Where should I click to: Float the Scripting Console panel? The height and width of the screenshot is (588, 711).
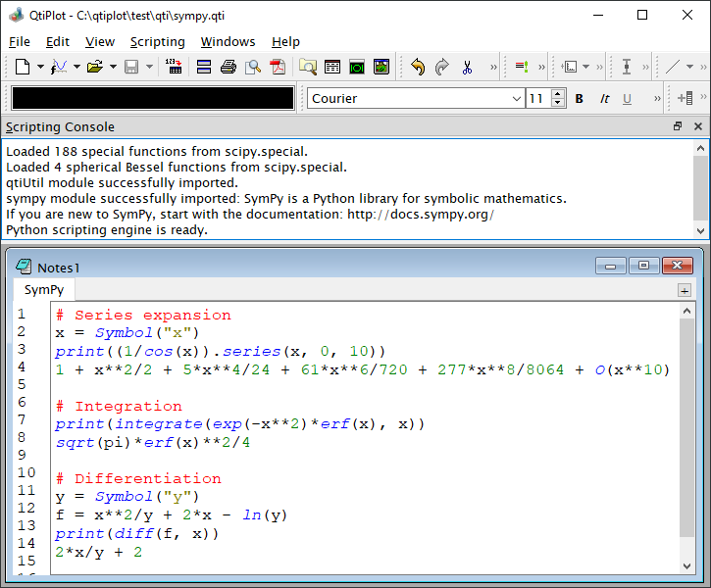pos(678,126)
